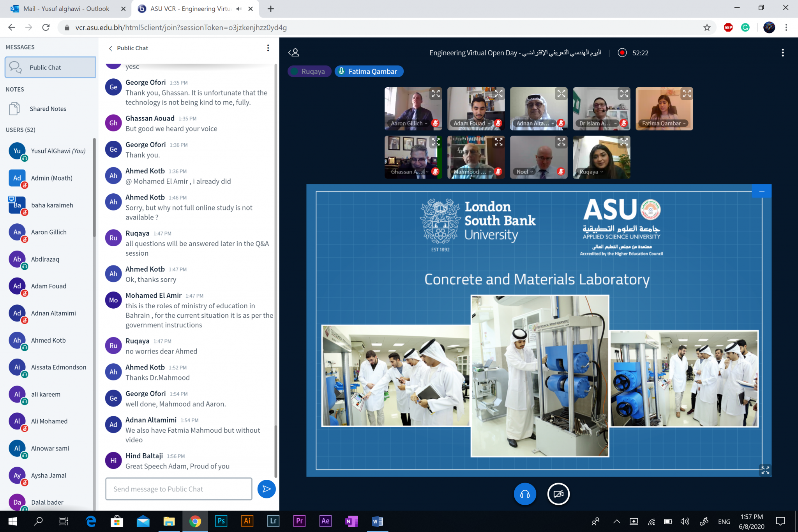Viewport: 798px width, 532px height.
Task: Open Aaron Gillich webcam name dropdown
Action: (409, 123)
